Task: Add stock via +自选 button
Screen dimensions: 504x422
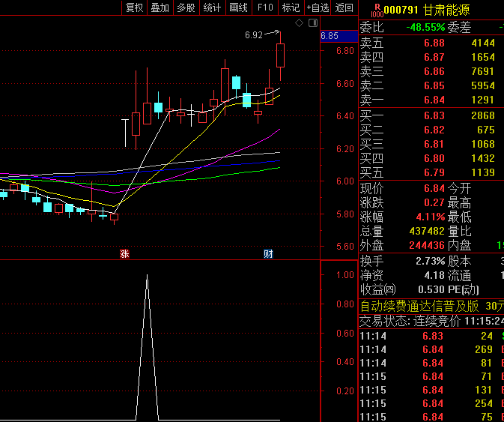Action: (318, 7)
